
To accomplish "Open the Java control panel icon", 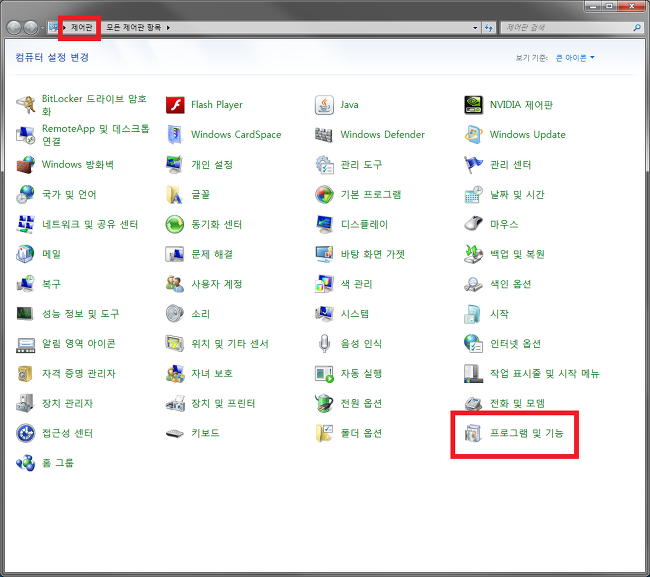I will 324,105.
